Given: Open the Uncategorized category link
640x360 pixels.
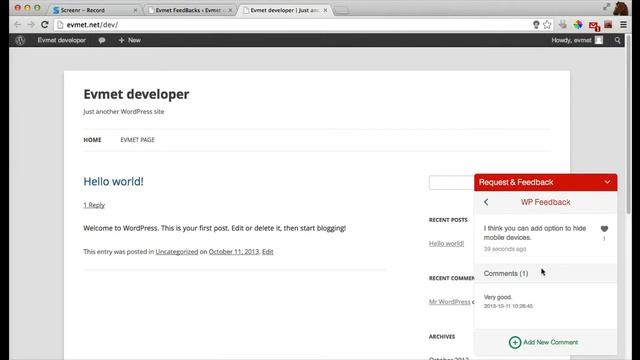Looking at the screenshot, I should tap(177, 252).
